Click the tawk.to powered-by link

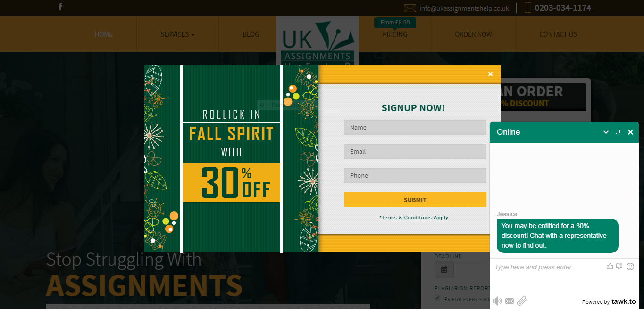(x=609, y=301)
